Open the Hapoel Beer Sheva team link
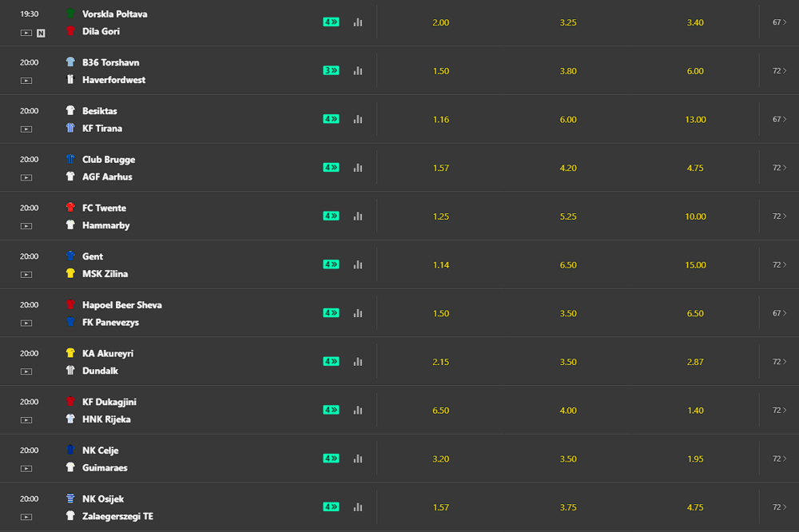 tap(122, 304)
